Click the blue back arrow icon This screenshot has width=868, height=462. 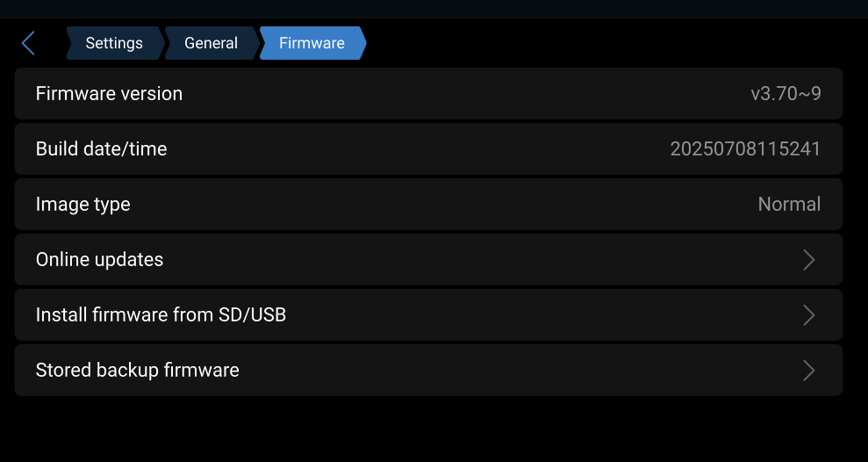(x=29, y=43)
